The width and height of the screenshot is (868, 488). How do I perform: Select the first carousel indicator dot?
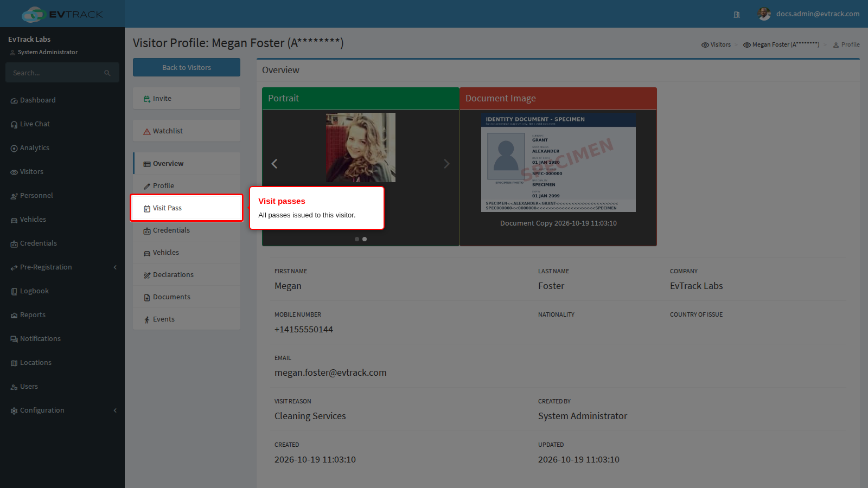pos(357,239)
